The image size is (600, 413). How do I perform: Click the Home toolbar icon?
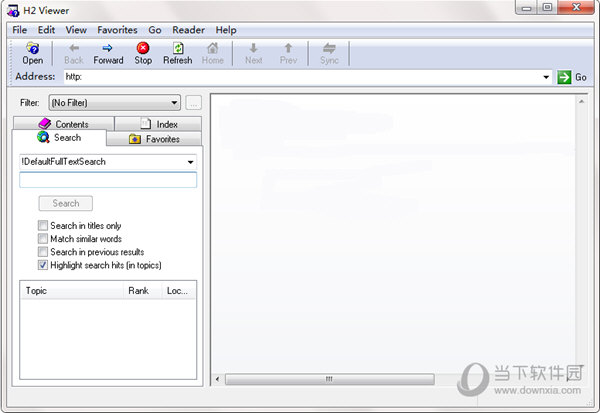(212, 48)
